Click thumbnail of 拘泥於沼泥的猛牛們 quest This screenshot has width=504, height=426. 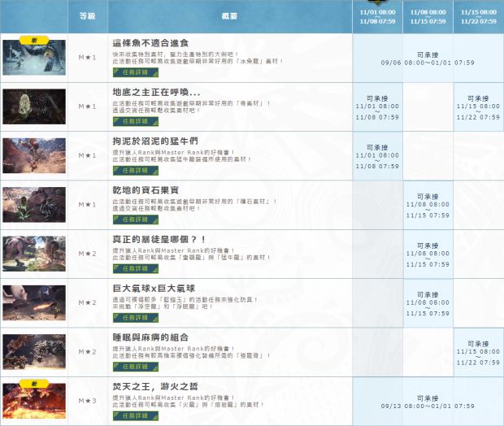click(x=34, y=155)
